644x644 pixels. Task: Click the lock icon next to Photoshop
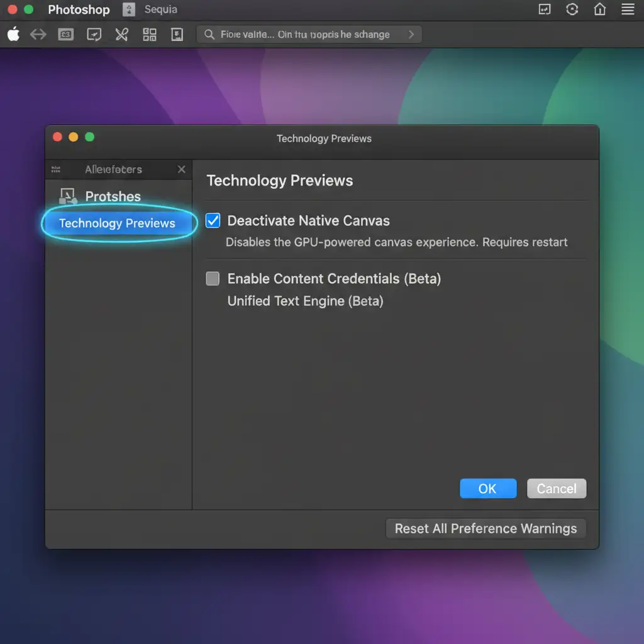click(x=129, y=9)
